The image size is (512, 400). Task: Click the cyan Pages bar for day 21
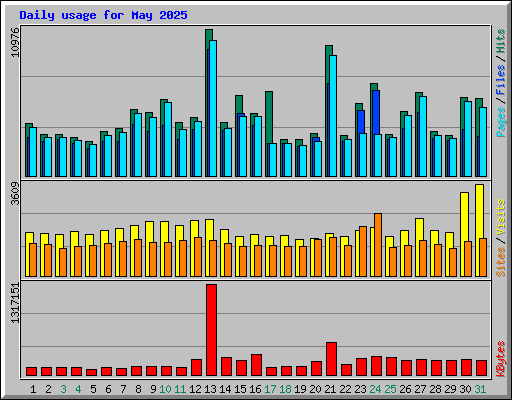tap(333, 116)
